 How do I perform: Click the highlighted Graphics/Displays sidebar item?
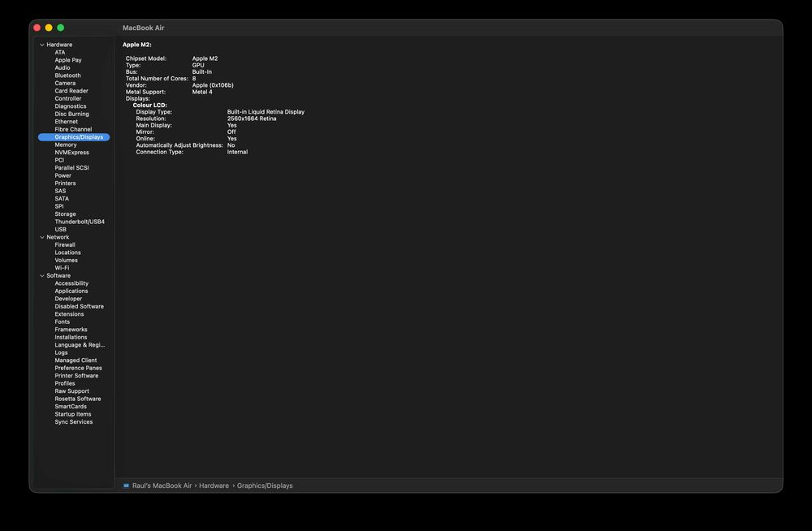74,137
